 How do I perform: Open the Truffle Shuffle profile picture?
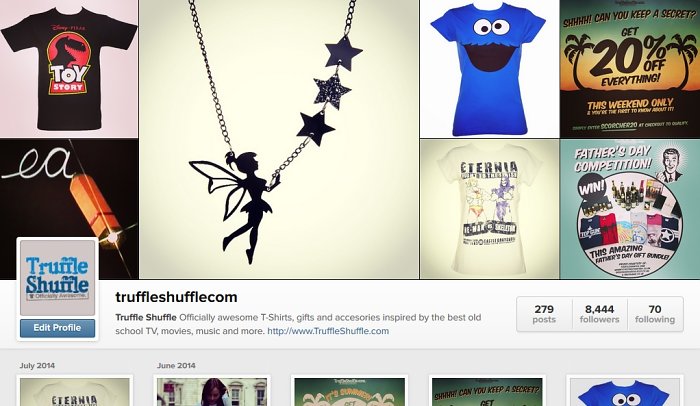click(x=57, y=278)
